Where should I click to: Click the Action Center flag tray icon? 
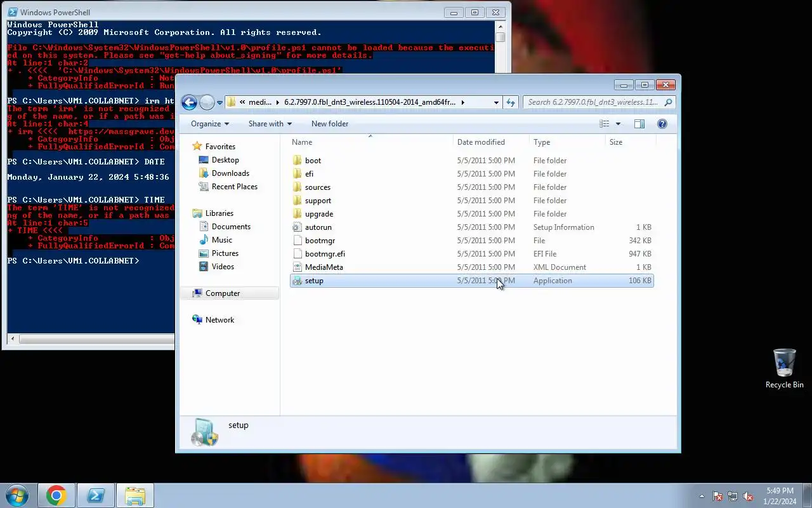tap(717, 496)
